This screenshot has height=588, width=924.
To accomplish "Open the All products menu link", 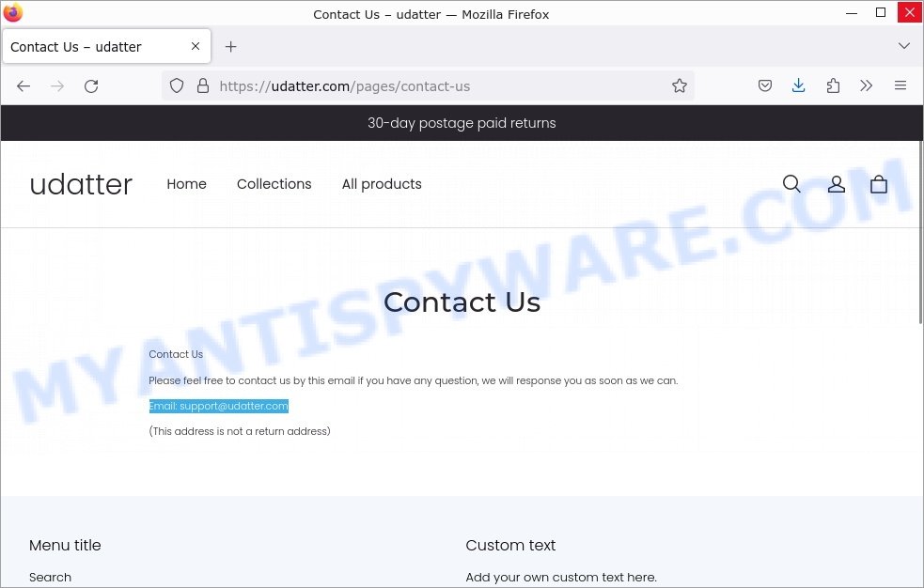I will click(382, 184).
